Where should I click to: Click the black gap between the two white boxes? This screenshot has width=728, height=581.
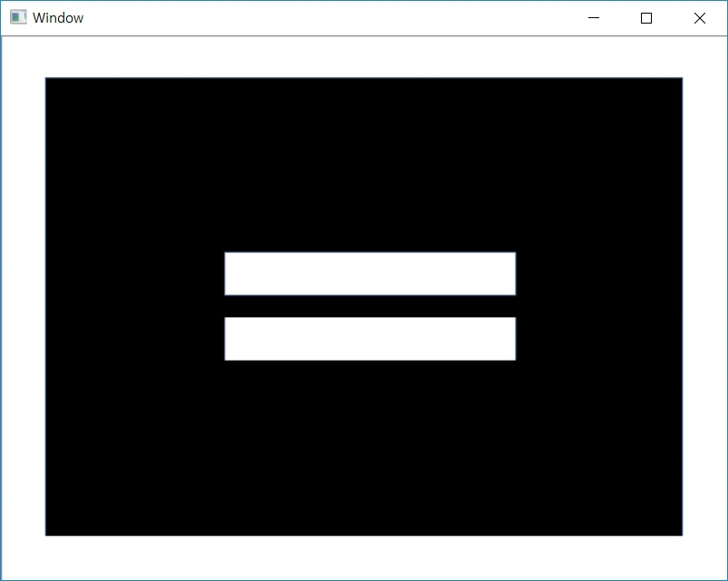click(370, 306)
